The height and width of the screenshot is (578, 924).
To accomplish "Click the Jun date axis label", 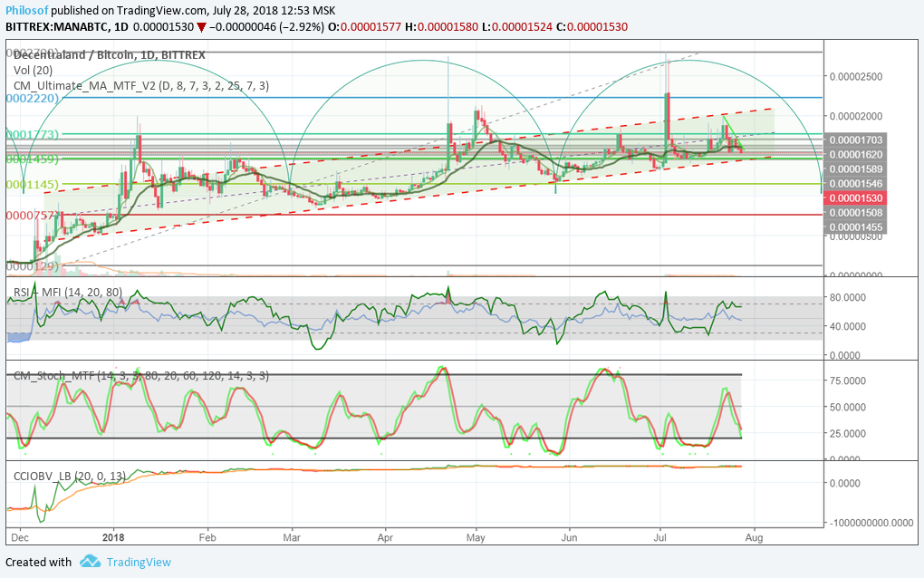I will point(569,537).
